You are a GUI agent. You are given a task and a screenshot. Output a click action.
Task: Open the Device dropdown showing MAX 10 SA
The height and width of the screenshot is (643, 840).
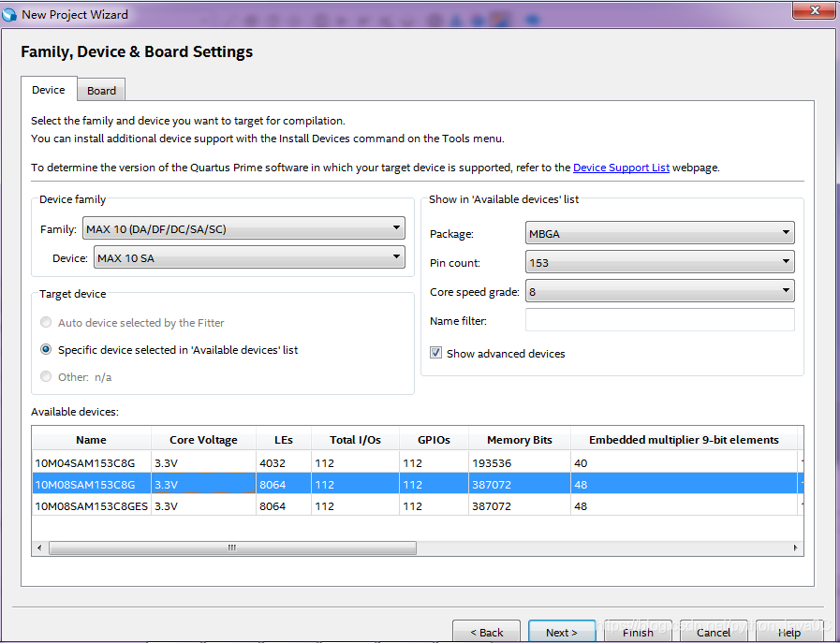249,257
